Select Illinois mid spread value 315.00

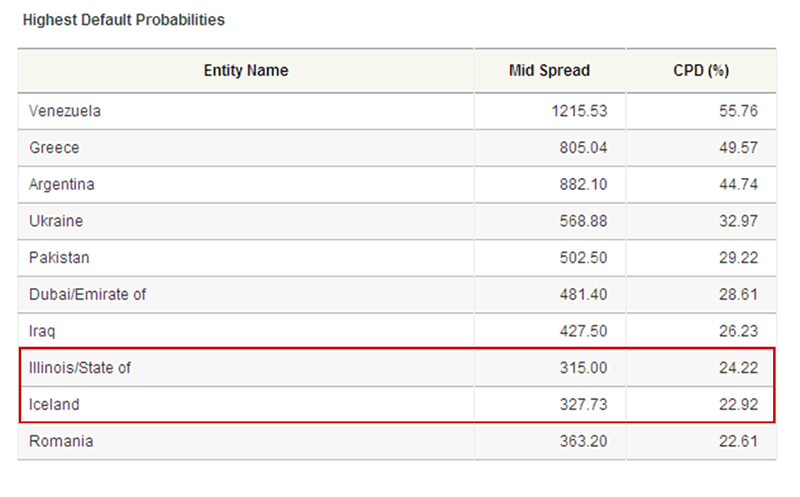[583, 368]
